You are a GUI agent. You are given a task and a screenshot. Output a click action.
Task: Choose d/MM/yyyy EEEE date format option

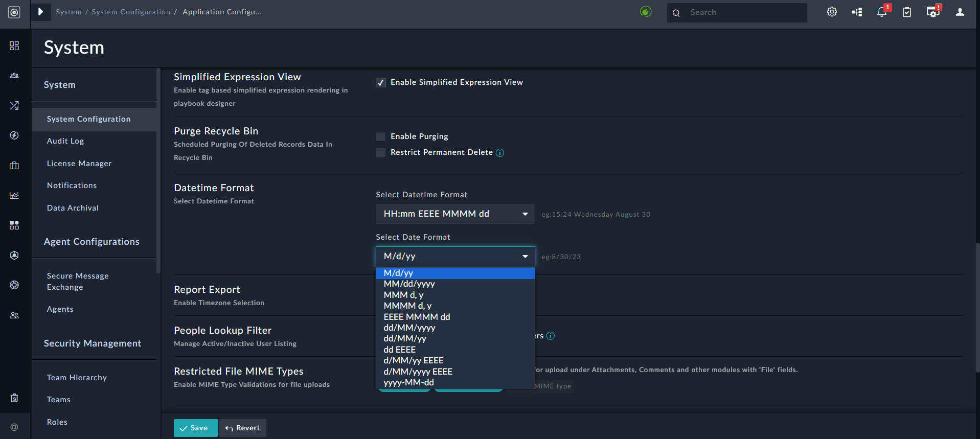tap(455, 372)
